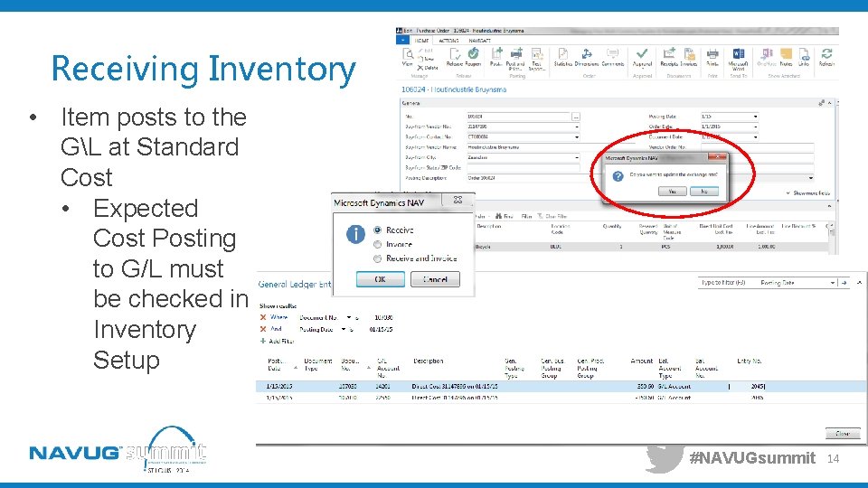Image resolution: width=868 pixels, height=488 pixels.
Task: Click Delete in the Manage group
Action: 428,68
